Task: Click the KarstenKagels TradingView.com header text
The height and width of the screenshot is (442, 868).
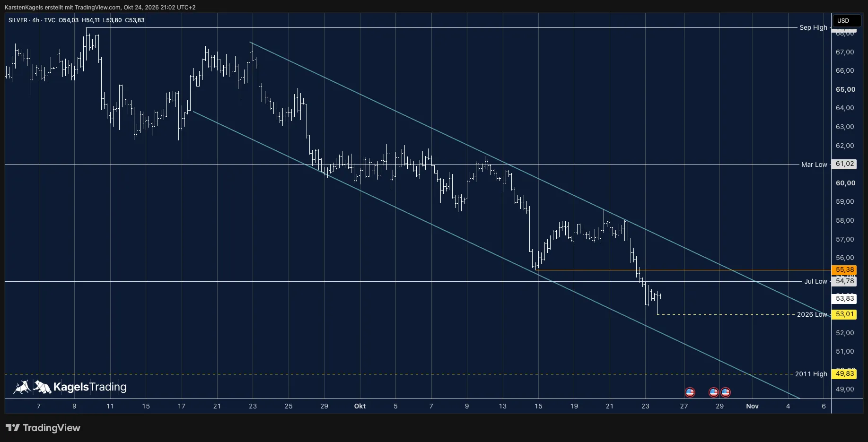Action: point(100,8)
